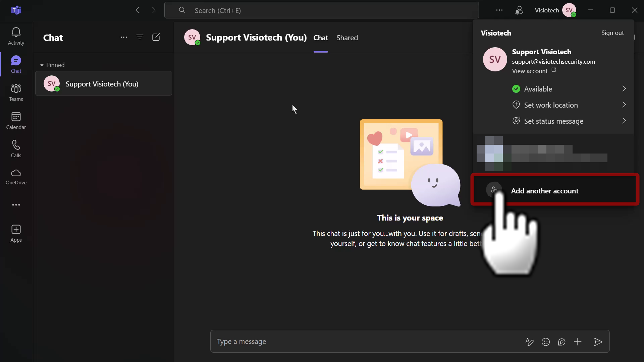Open the plus actions menu in compose box
This screenshot has height=362, width=644.
click(x=578, y=342)
